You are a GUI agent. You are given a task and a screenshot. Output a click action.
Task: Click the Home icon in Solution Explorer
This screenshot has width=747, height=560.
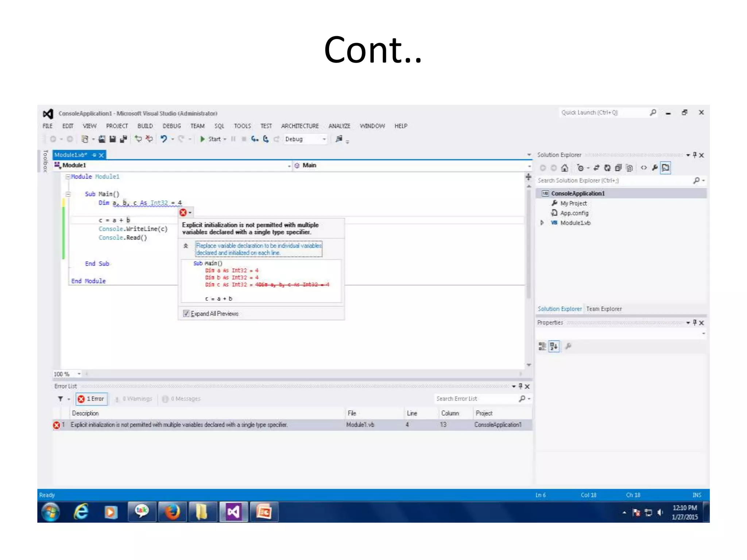[565, 168]
